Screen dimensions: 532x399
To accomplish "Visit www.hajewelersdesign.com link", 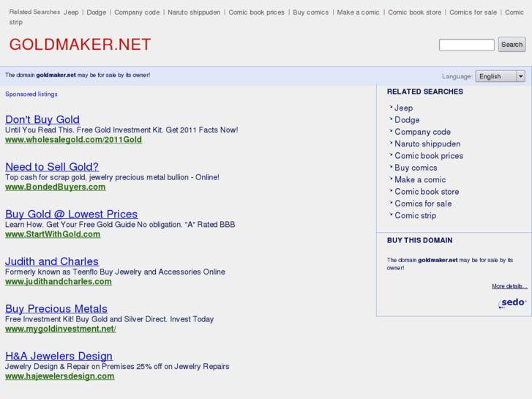I will coord(60,376).
